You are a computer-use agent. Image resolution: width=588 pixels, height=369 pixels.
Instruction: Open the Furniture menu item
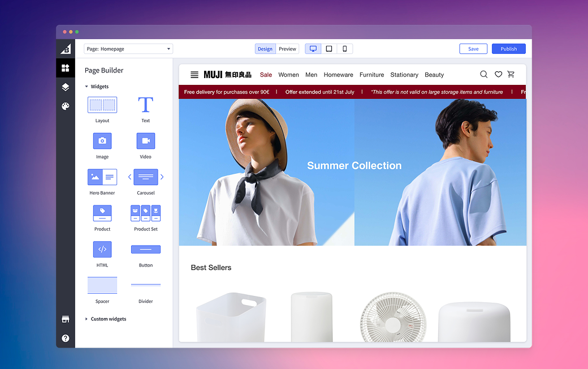371,75
